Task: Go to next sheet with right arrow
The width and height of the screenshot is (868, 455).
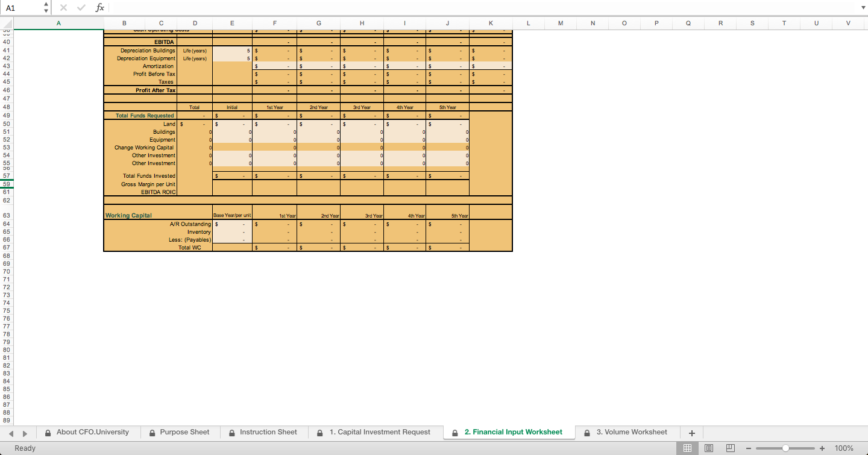Action: pos(26,433)
